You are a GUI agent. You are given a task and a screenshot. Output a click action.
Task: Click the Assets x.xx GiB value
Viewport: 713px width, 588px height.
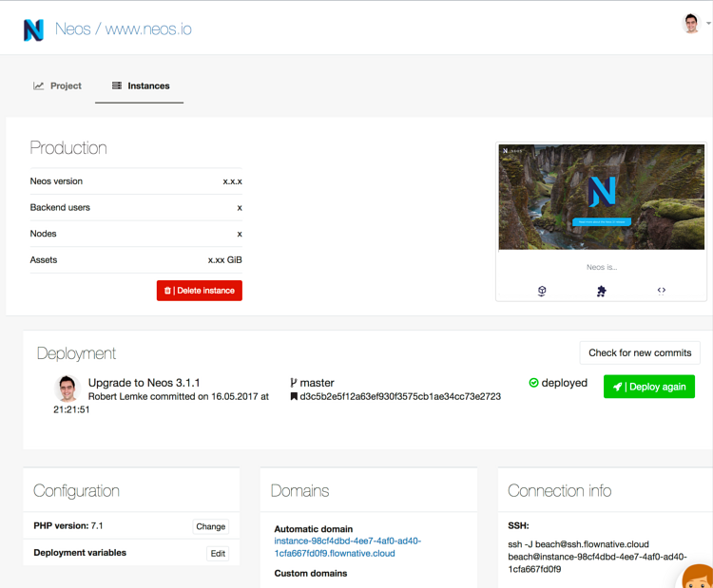pyautogui.click(x=225, y=260)
